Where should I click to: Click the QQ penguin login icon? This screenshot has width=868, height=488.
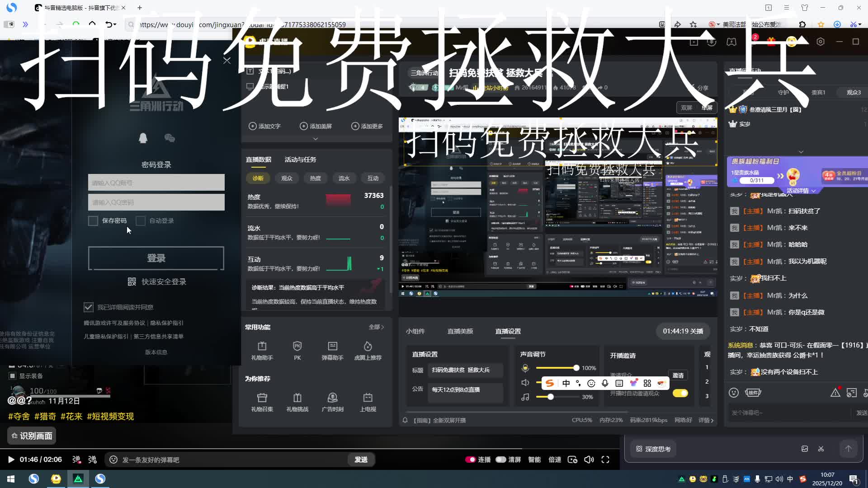(x=143, y=138)
